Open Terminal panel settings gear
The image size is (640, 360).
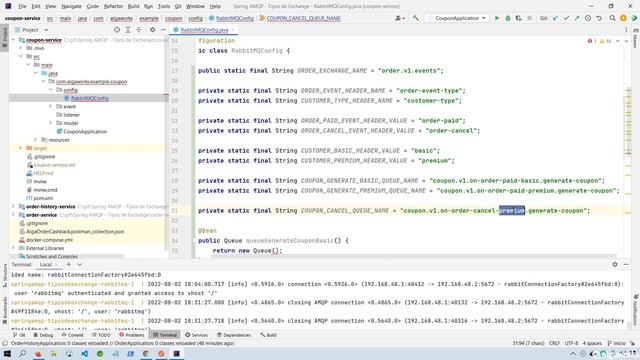pyautogui.click(x=615, y=264)
